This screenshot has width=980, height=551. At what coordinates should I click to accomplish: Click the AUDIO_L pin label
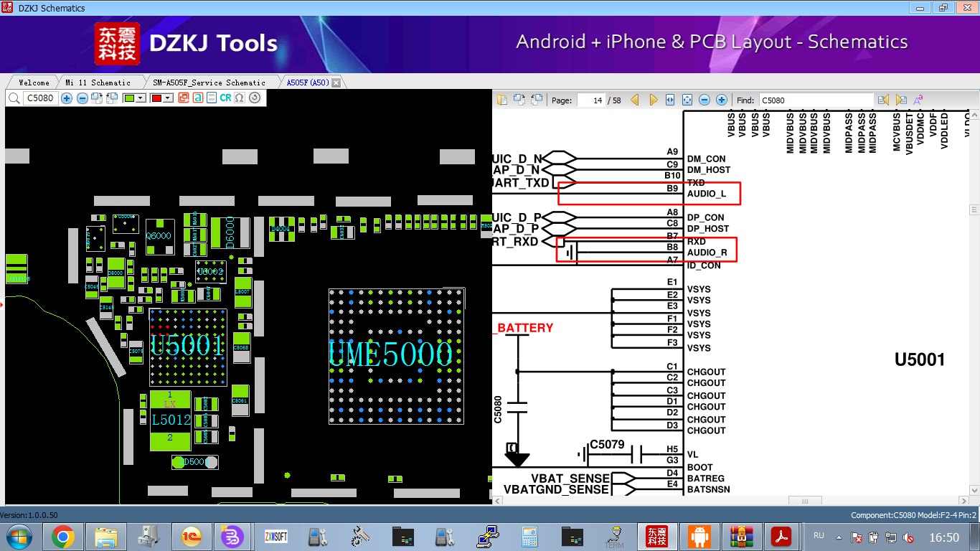point(707,194)
